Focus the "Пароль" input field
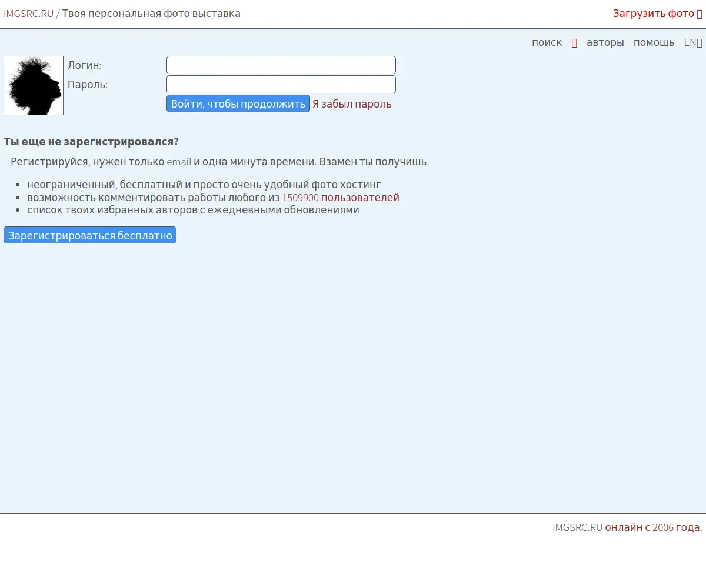 [x=281, y=84]
